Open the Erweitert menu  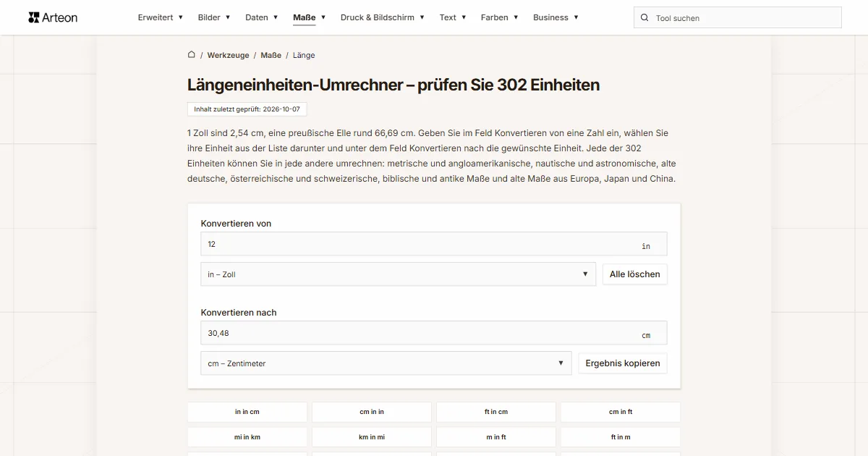tap(161, 17)
